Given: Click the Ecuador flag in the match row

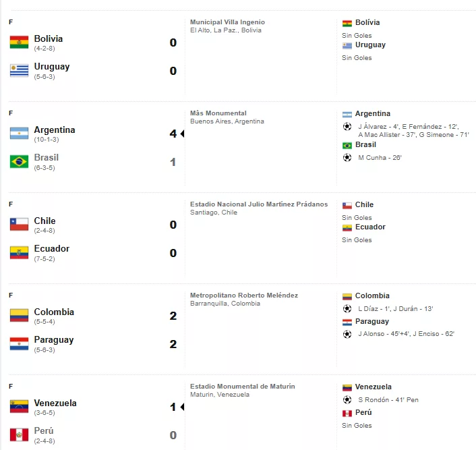Looking at the screenshot, I should [x=19, y=252].
